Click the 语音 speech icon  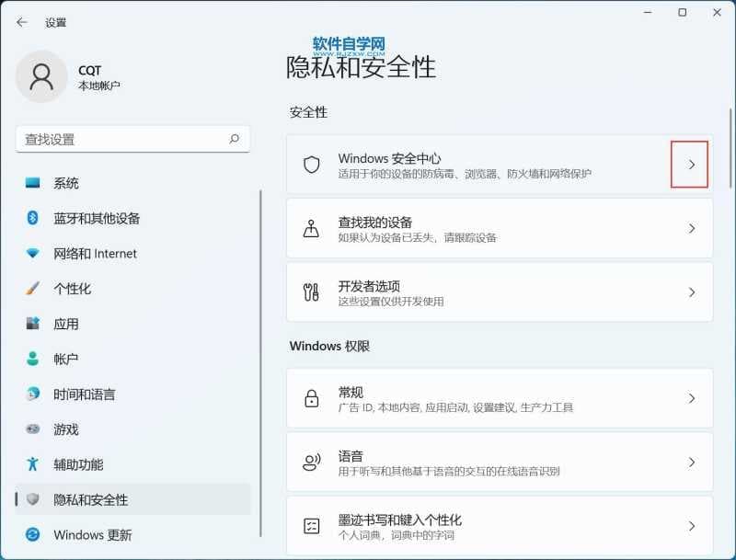coord(312,463)
